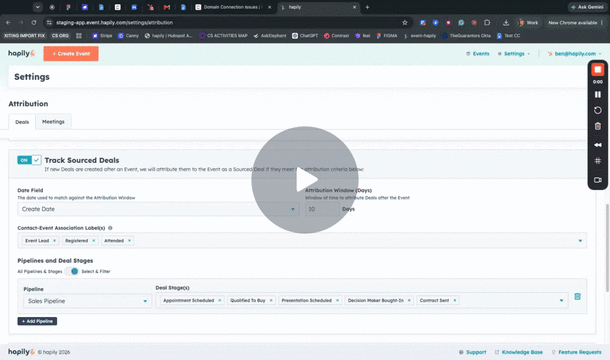Screen dimensions: 610x360
Task: Play the video with the center play button
Action: (305, 180)
